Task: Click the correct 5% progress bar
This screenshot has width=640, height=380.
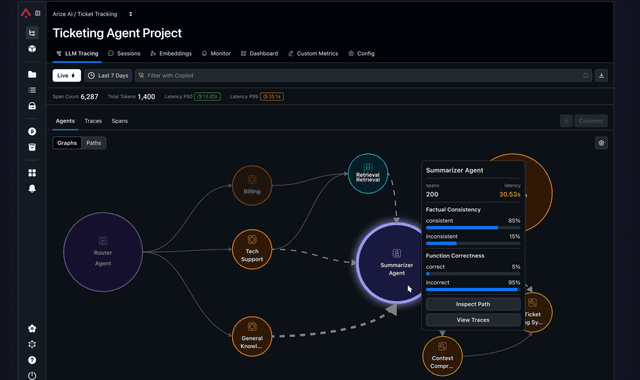Action: (x=473, y=274)
